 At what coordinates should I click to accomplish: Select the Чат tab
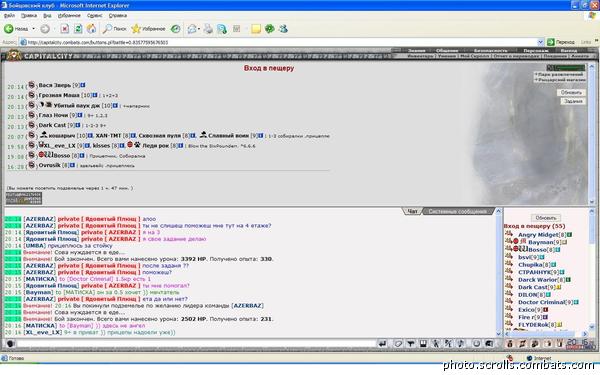tap(412, 211)
